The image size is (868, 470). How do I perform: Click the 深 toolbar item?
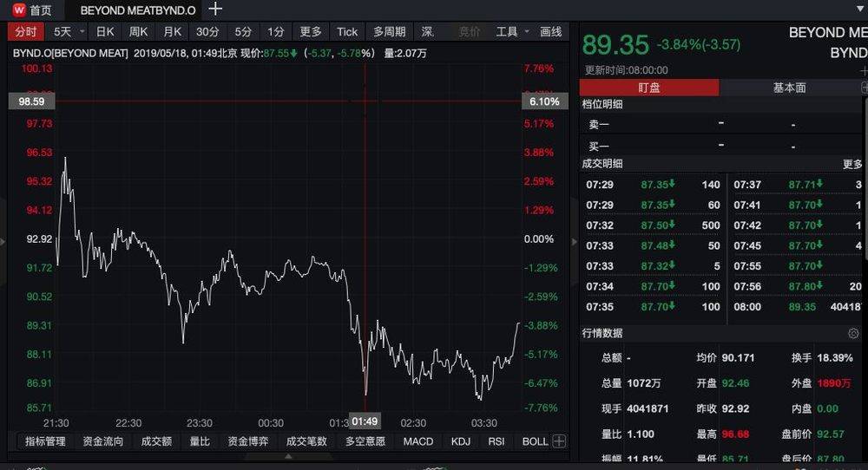point(427,31)
